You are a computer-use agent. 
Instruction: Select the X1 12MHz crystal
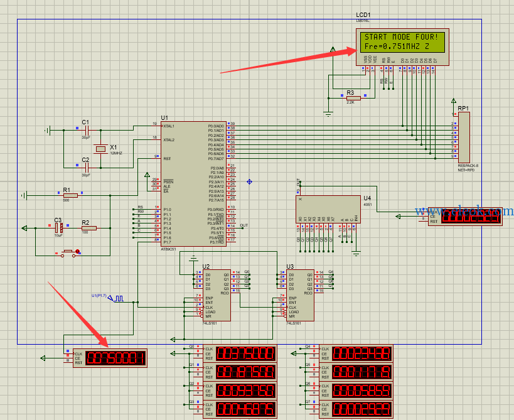100,149
